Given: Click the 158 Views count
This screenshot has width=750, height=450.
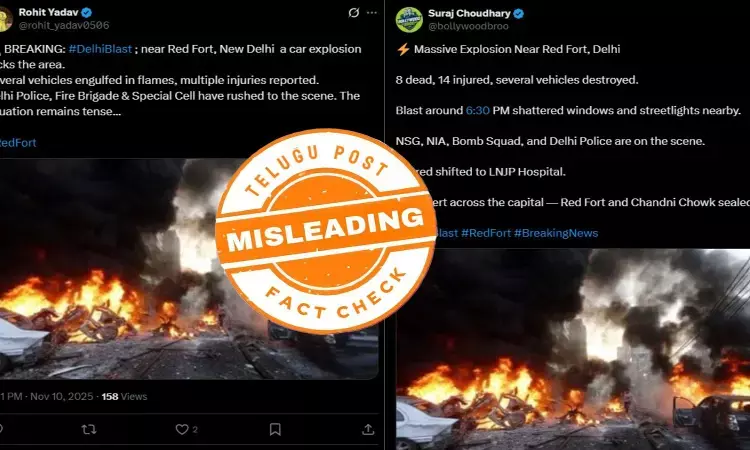Looking at the screenshot, I should 124,396.
